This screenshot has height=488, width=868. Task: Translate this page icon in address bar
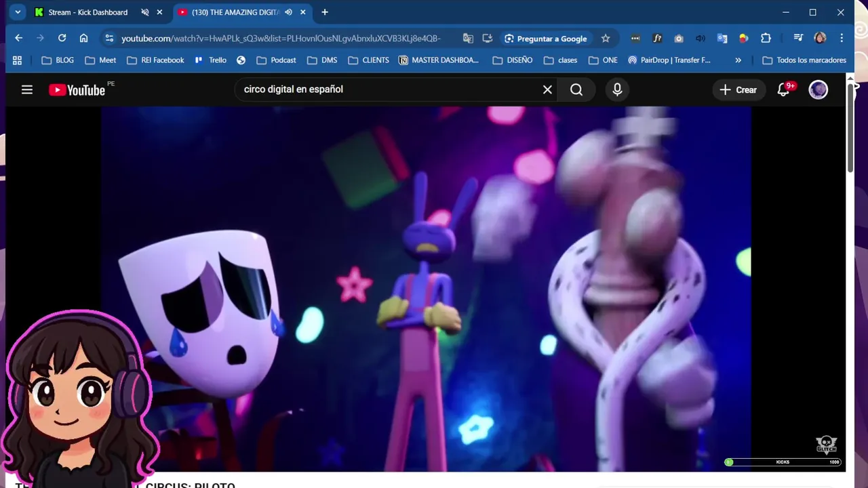[468, 39]
